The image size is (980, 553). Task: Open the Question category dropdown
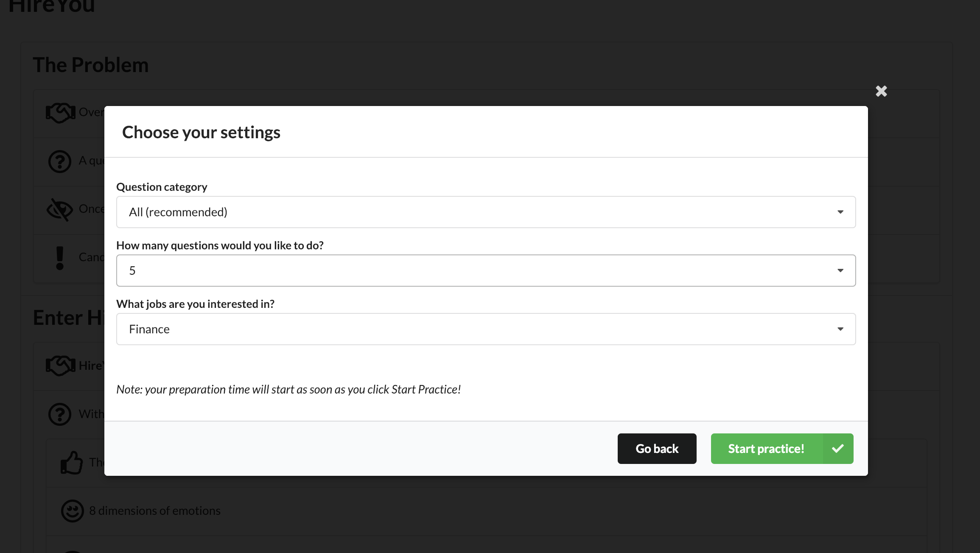point(486,212)
